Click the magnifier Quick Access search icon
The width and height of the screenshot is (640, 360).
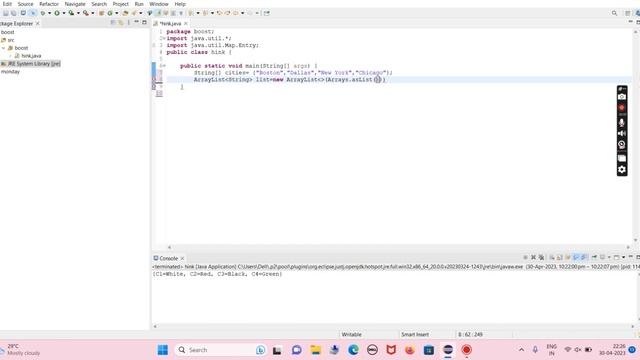click(614, 13)
